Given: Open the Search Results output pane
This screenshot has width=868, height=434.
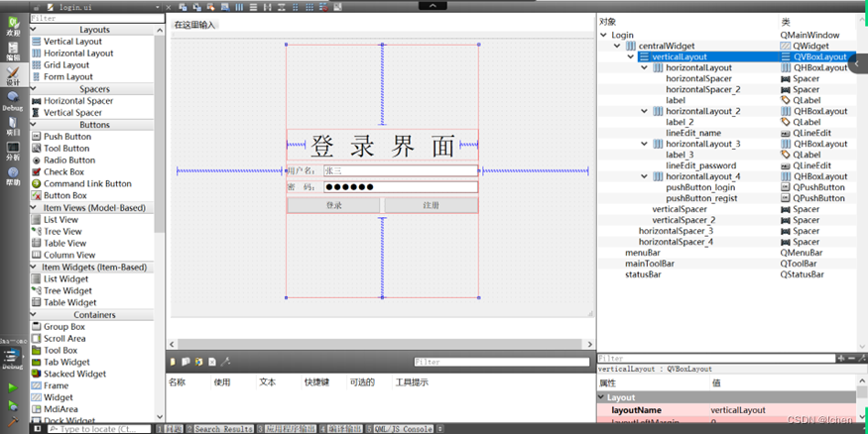Looking at the screenshot, I should (220, 428).
